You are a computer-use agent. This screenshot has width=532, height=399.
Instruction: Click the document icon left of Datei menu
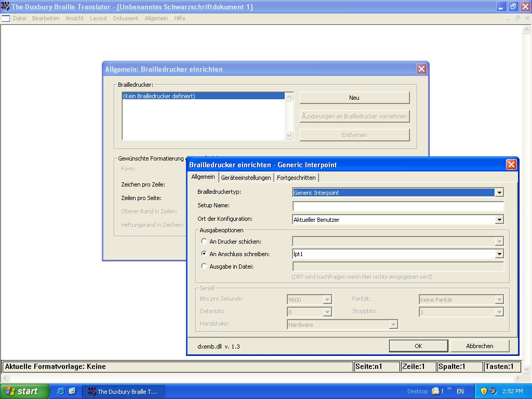click(6, 18)
